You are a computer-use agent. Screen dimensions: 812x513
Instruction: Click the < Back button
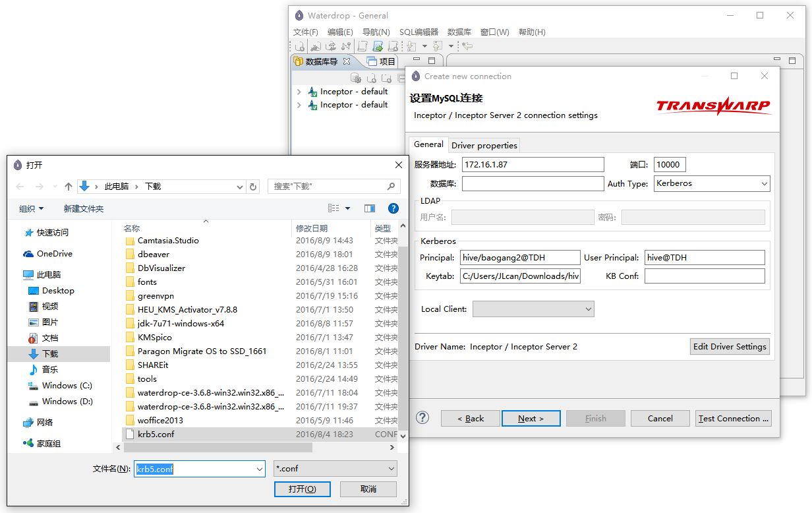click(471, 418)
